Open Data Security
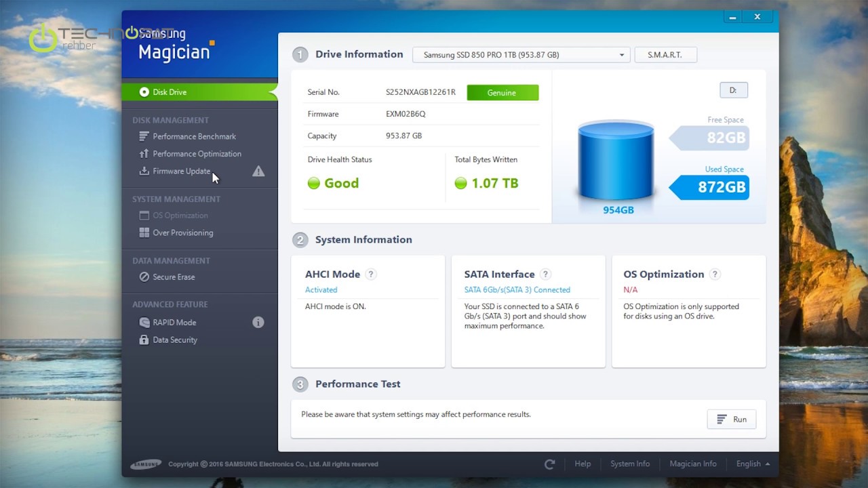 175,340
